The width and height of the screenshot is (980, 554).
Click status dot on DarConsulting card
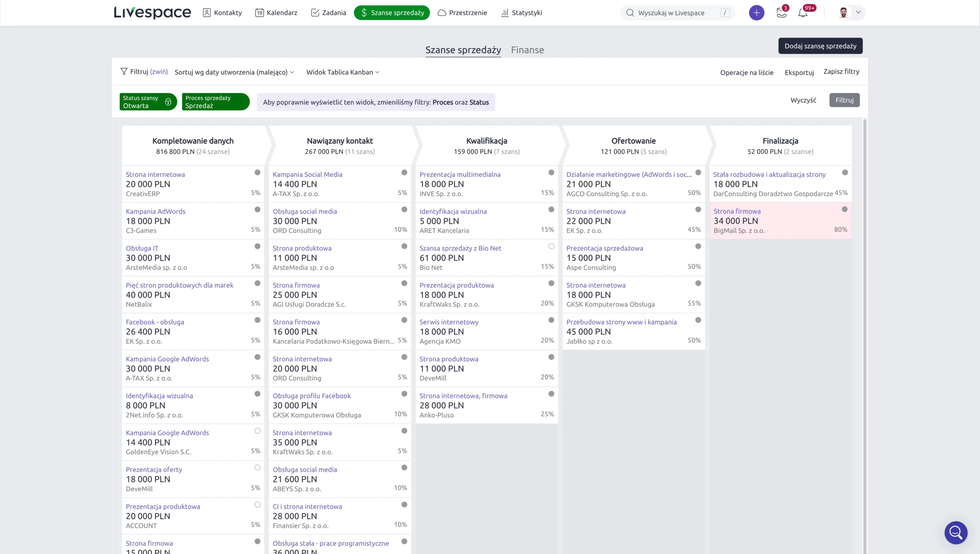point(845,172)
